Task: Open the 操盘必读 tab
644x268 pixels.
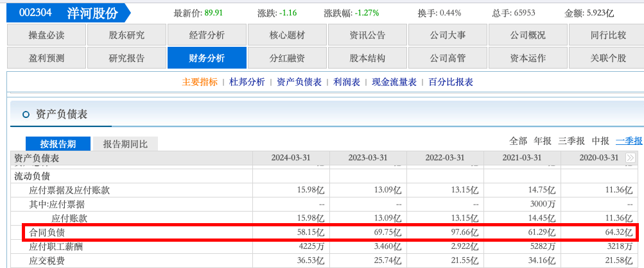Action: [x=46, y=35]
